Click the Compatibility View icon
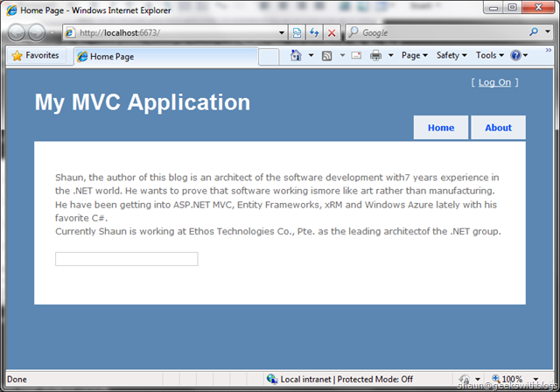 pos(297,33)
